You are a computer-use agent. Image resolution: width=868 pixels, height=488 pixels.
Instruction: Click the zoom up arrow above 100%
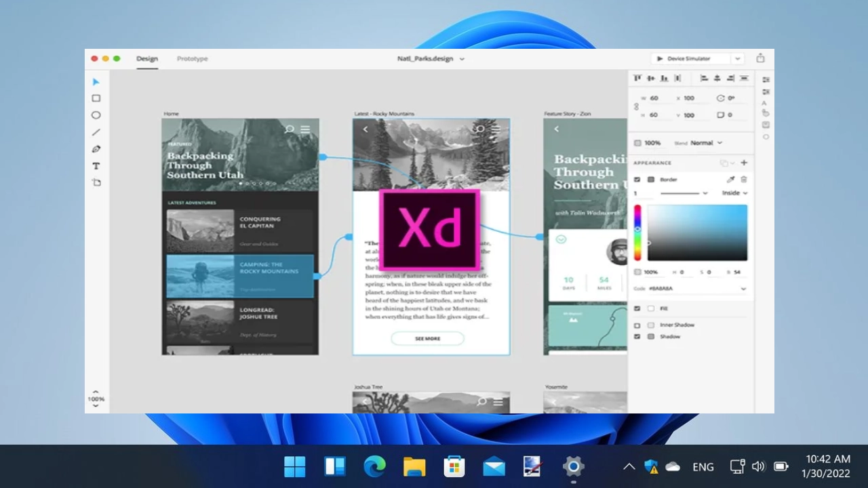96,392
